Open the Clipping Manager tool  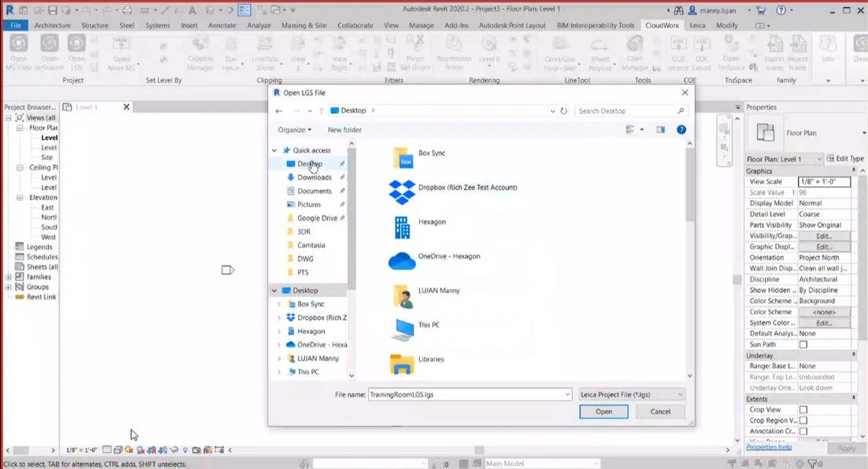[200, 53]
